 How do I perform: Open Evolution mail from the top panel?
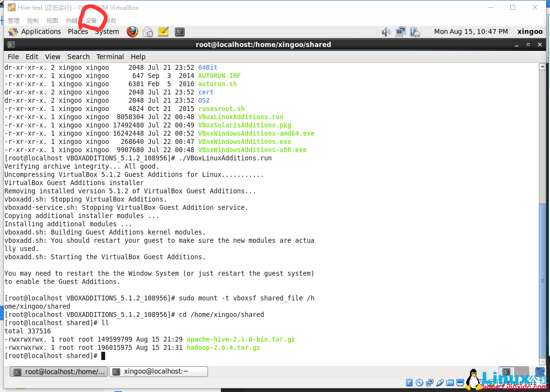coord(148,31)
